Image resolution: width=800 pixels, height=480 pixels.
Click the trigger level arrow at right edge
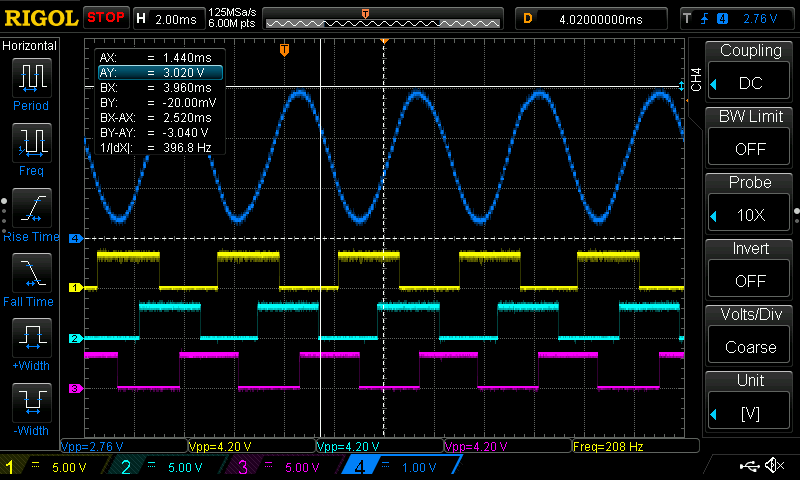pyautogui.click(x=687, y=100)
